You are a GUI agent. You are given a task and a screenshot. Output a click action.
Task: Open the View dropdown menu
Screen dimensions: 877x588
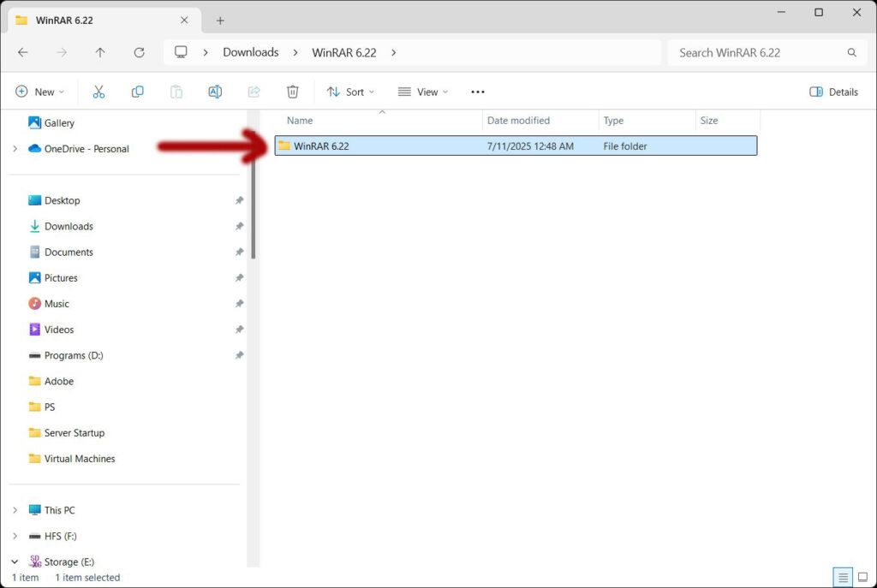point(423,92)
